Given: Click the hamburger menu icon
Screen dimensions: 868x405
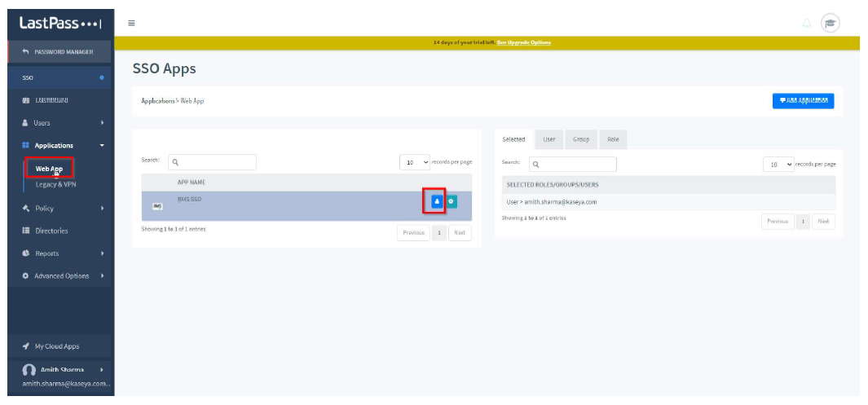Looking at the screenshot, I should point(132,24).
